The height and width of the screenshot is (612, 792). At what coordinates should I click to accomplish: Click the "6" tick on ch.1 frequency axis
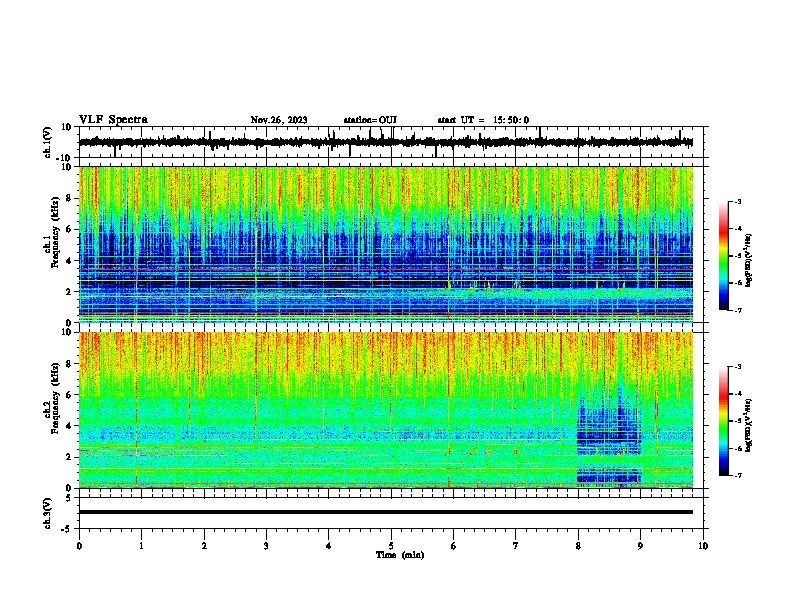pos(69,230)
